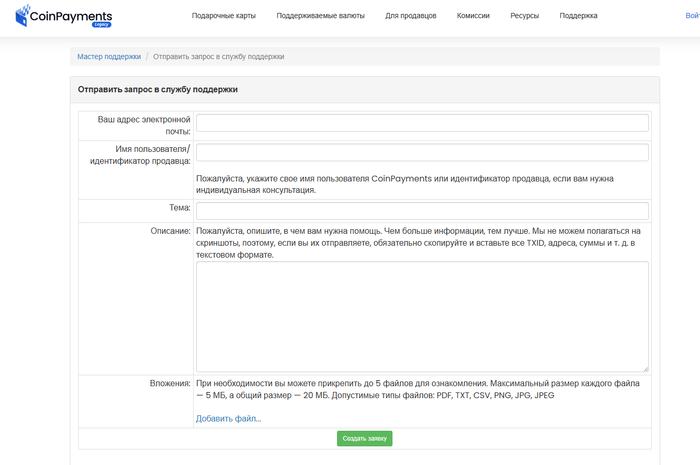Screen dimensions: 700x465
Task: Click the Добавить файл... link
Action: click(x=229, y=419)
